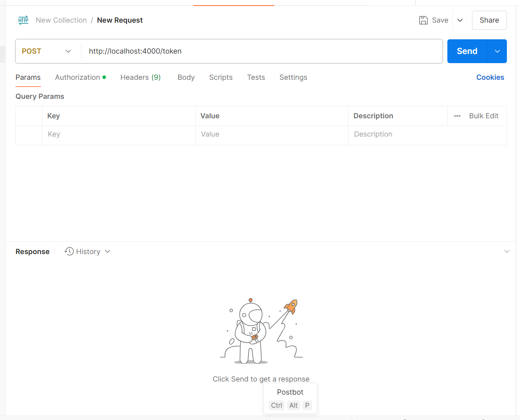
Task: Open the Send button dropdown arrow
Action: click(x=497, y=51)
